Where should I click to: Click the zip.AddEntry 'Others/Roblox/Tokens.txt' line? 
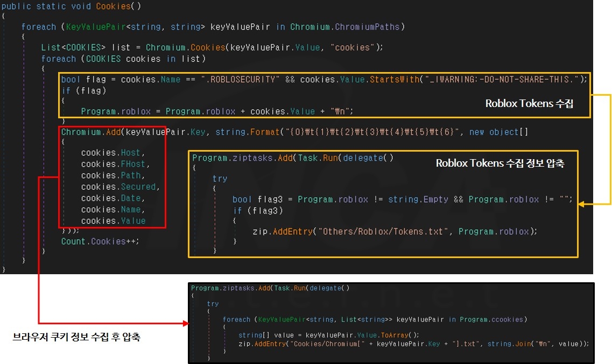point(395,232)
